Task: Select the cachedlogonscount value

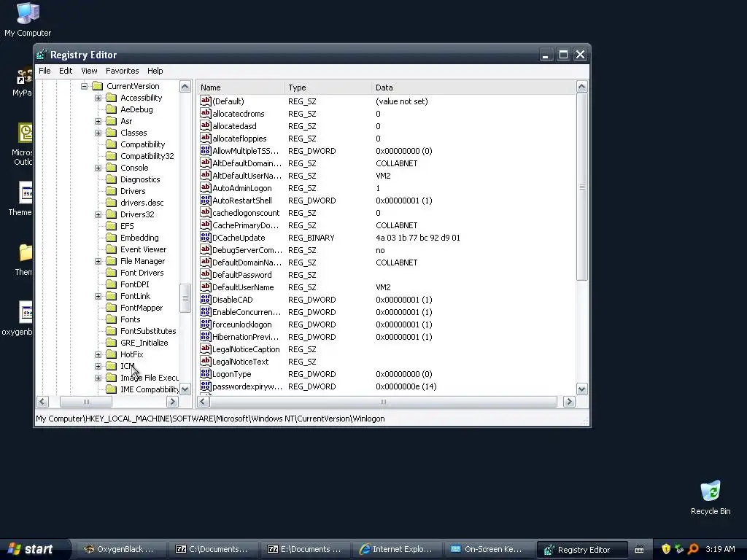Action: [x=246, y=213]
